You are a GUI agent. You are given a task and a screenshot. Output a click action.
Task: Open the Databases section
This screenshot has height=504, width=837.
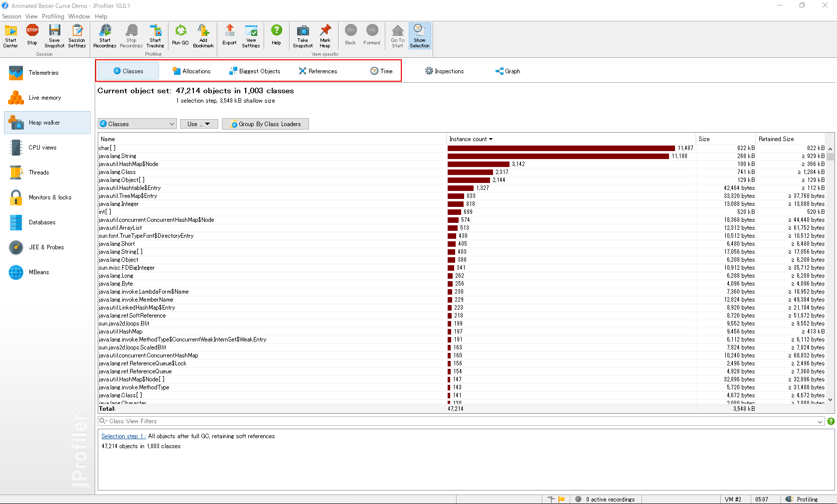click(47, 222)
